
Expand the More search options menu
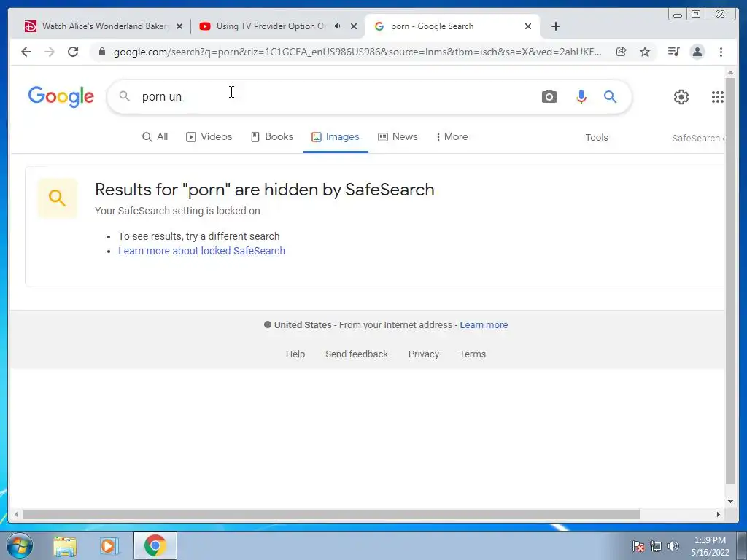[452, 136]
